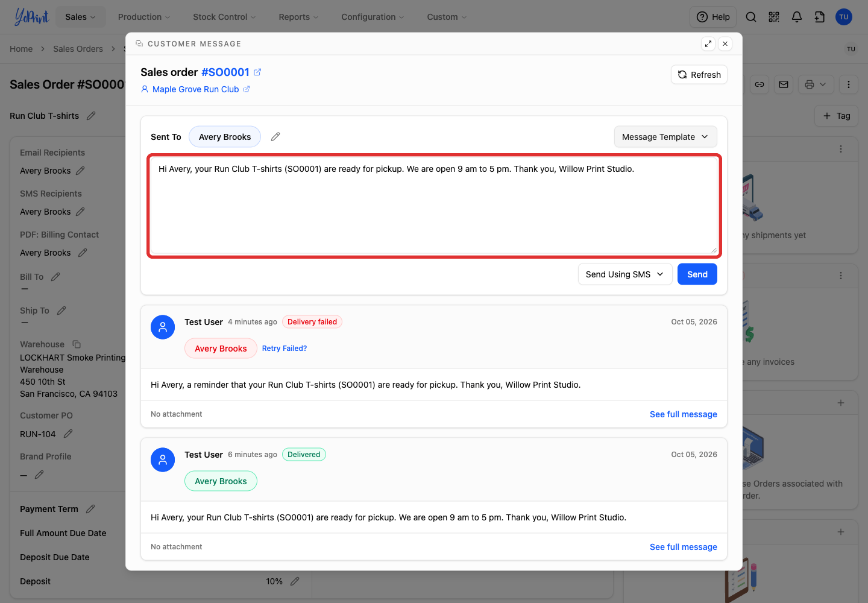Click the blue Send button
Screen dimensions: 868x603
pyautogui.click(x=697, y=274)
